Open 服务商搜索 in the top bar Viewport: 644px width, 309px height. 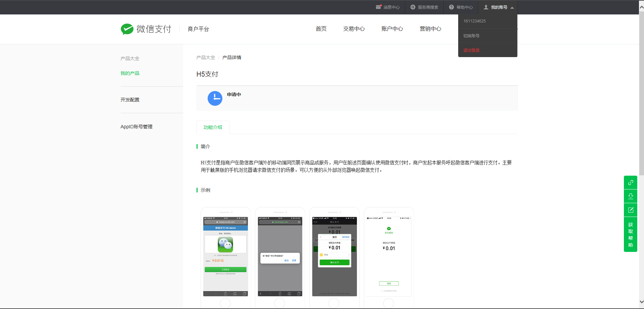tap(428, 7)
